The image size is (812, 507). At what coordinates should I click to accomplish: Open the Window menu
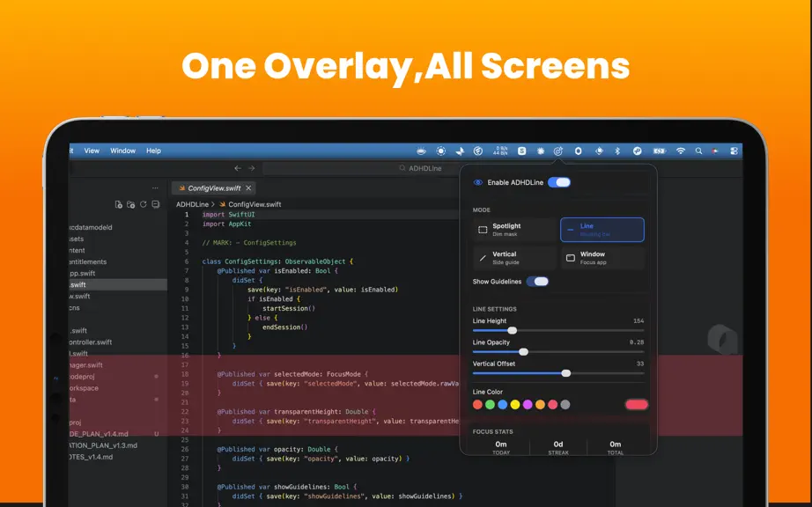coord(122,151)
